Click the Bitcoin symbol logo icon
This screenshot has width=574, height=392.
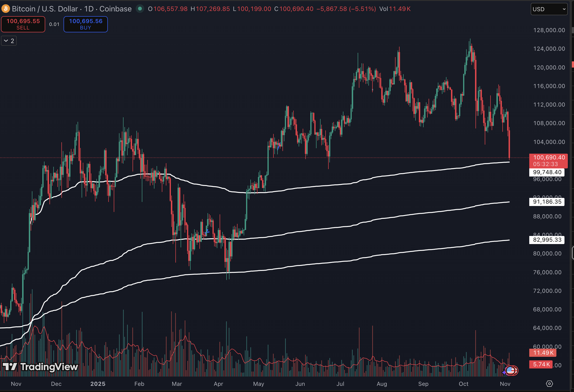(x=5, y=9)
